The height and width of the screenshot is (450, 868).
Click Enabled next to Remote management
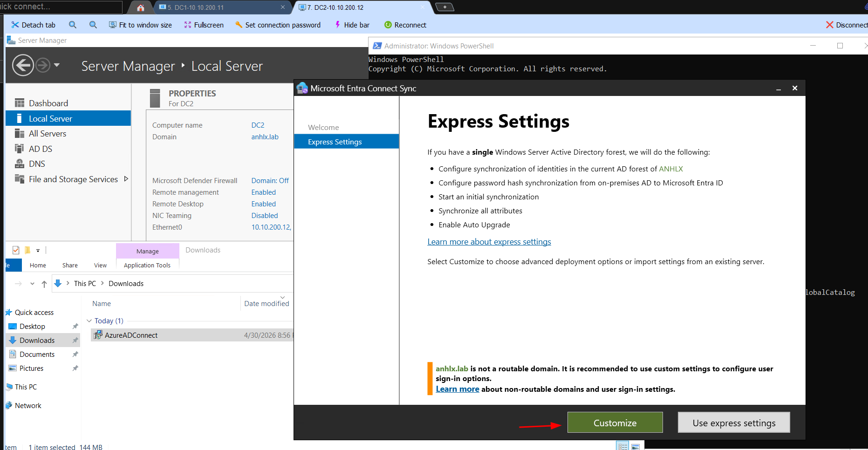[x=264, y=192]
